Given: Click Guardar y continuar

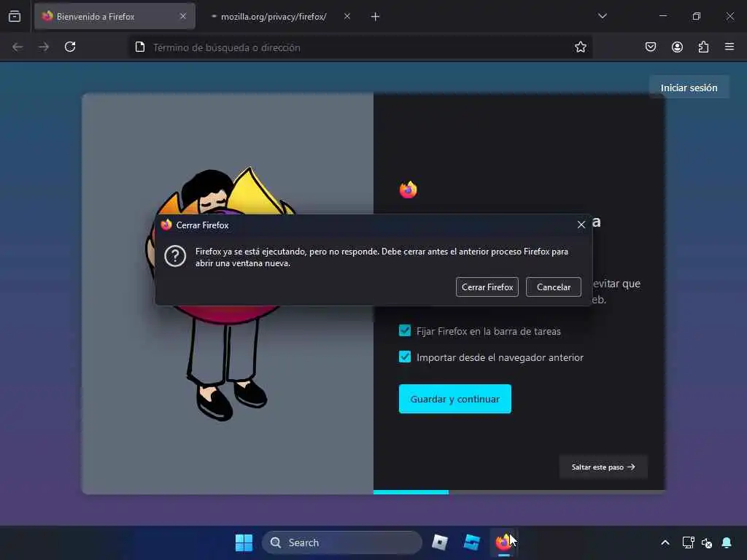Looking at the screenshot, I should pyautogui.click(x=455, y=399).
